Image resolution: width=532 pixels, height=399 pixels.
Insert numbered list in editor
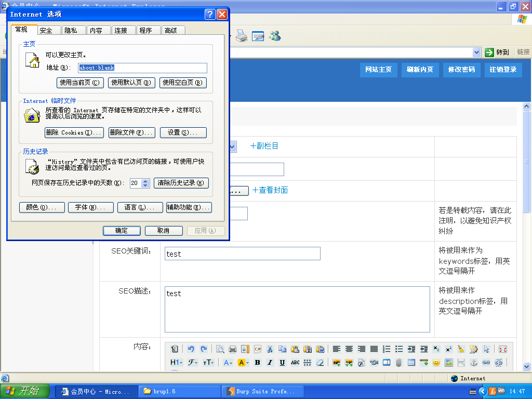[x=387, y=349]
